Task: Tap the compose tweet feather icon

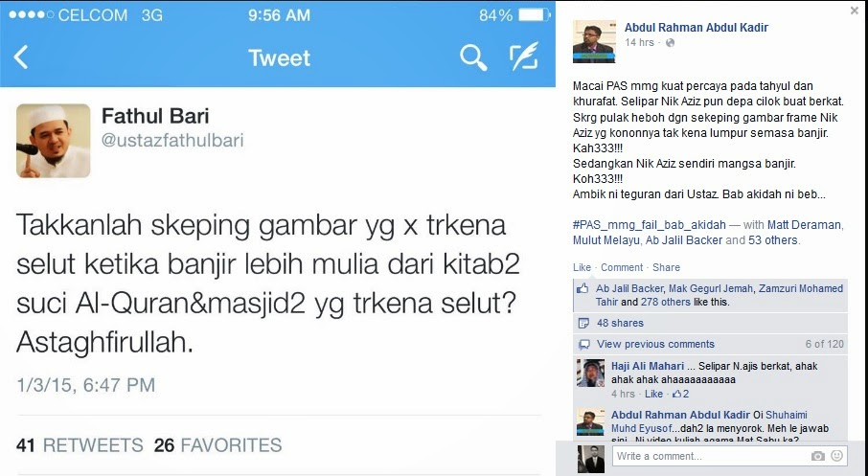Action: [524, 57]
